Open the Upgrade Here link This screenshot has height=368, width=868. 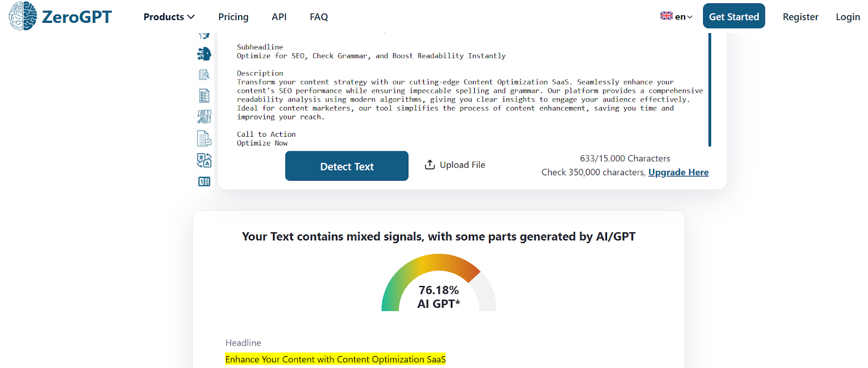678,172
